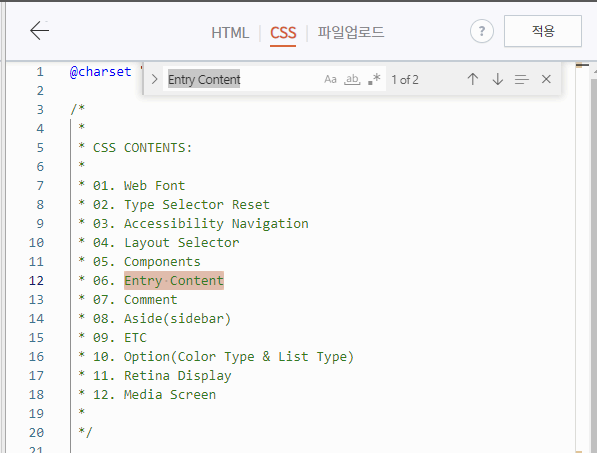This screenshot has height=453, width=597.
Task: Switch to the HTML tab
Action: pos(230,33)
